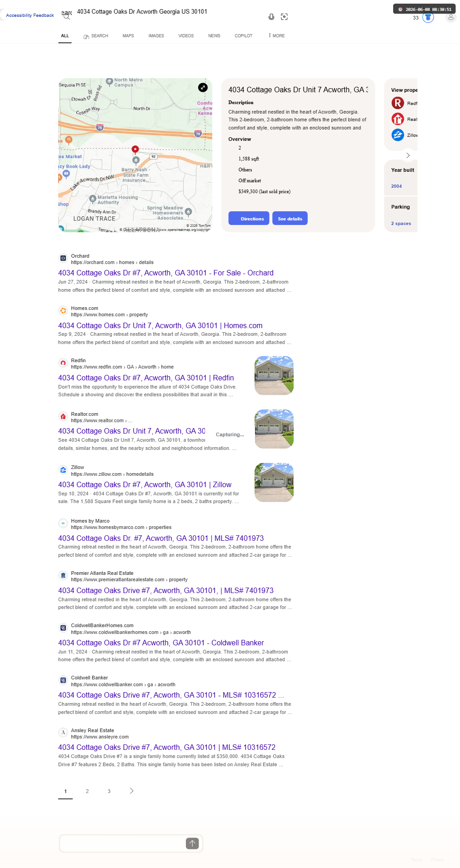Click the See details button

[x=290, y=218]
